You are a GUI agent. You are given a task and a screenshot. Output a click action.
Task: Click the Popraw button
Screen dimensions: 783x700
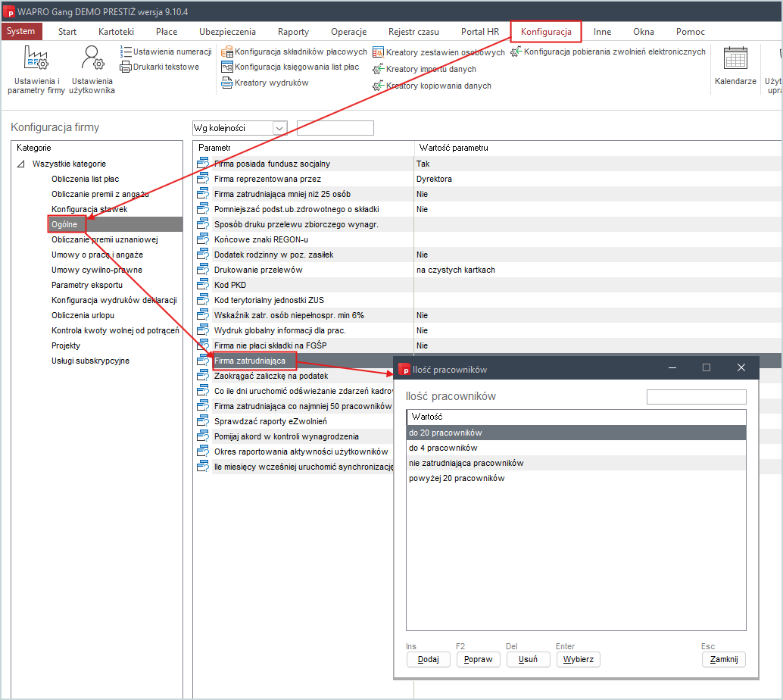[478, 659]
